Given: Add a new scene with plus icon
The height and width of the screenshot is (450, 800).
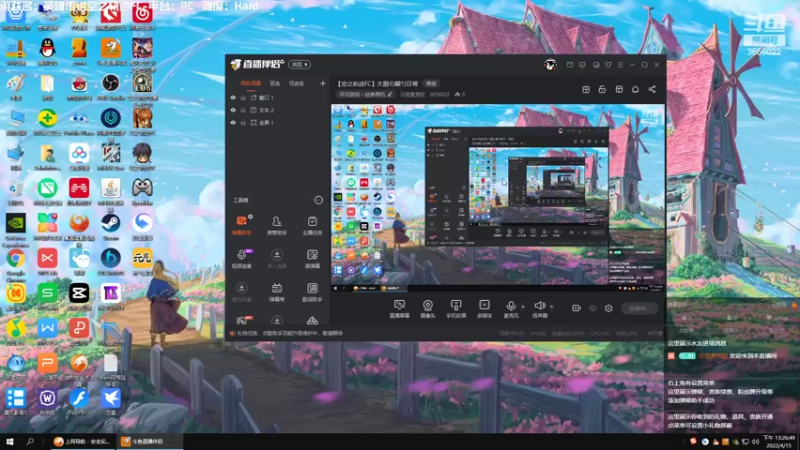Looking at the screenshot, I should pyautogui.click(x=322, y=83).
